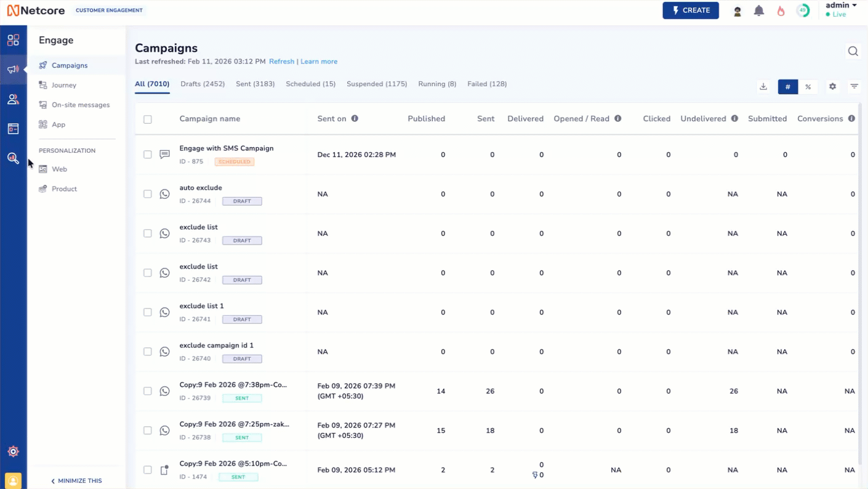
Task: Click the Refresh link below Campaigns heading
Action: pos(281,61)
